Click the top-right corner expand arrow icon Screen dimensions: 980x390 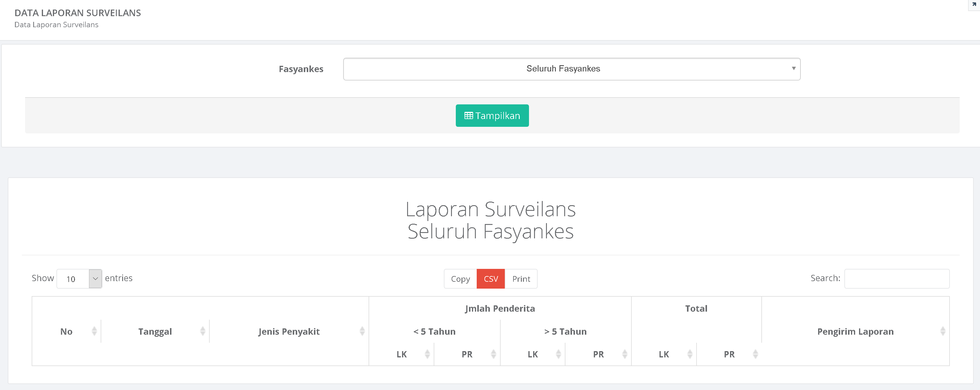point(974,4)
